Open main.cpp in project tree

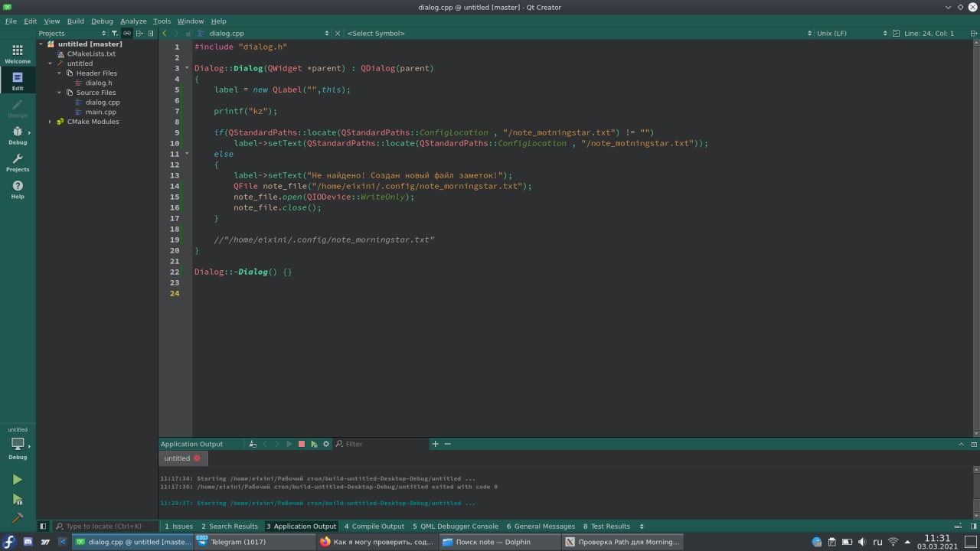click(x=100, y=112)
